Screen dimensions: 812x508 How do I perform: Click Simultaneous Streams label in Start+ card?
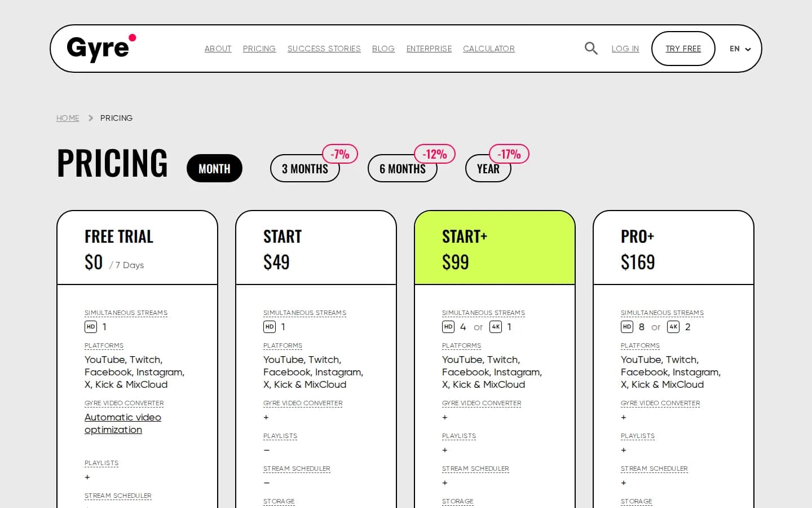[483, 313]
